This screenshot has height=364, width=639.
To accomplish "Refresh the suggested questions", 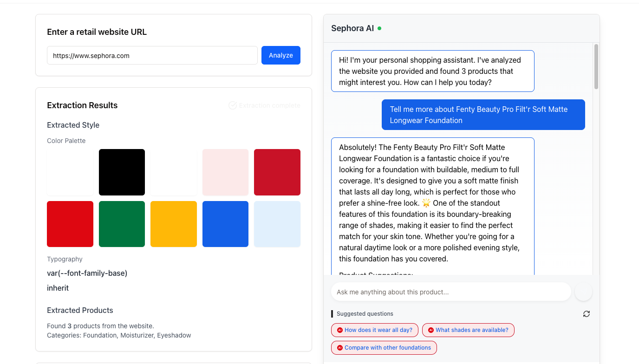I will coord(587,314).
